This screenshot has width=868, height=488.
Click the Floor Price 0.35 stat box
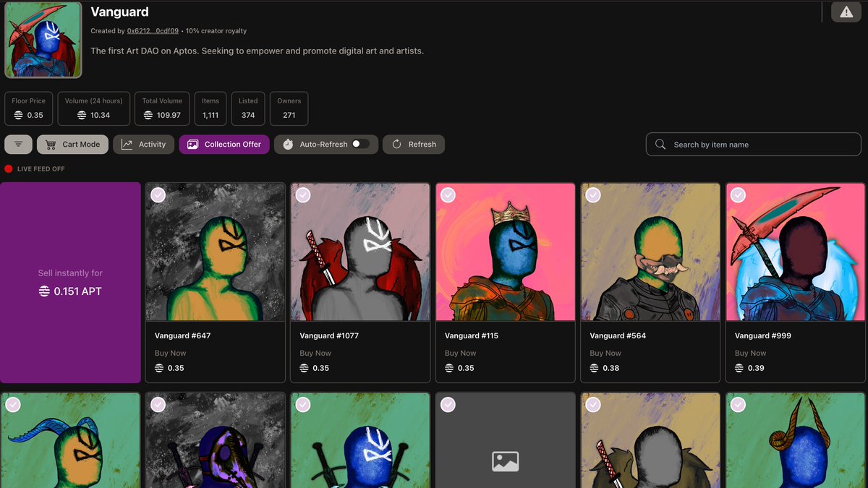28,108
